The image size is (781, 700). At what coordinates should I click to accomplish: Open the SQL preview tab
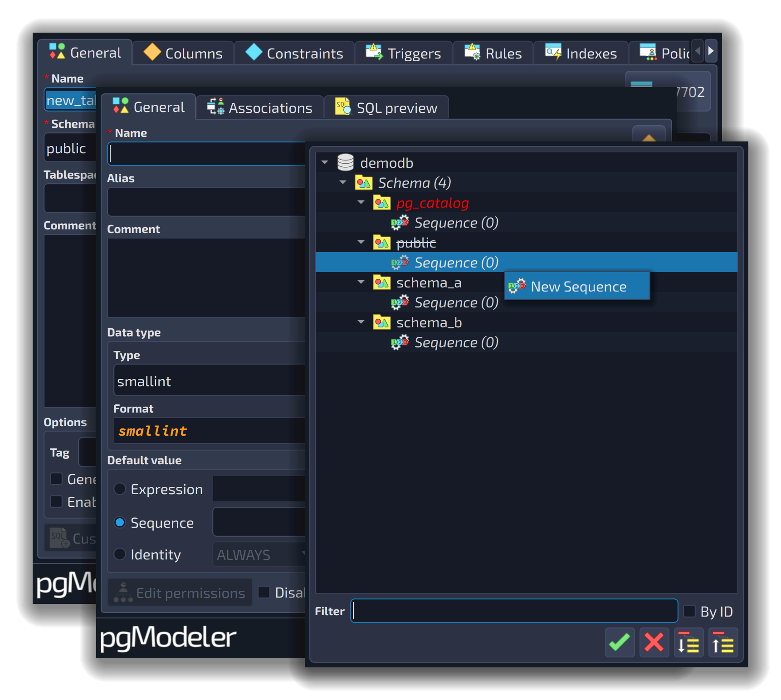tap(386, 107)
